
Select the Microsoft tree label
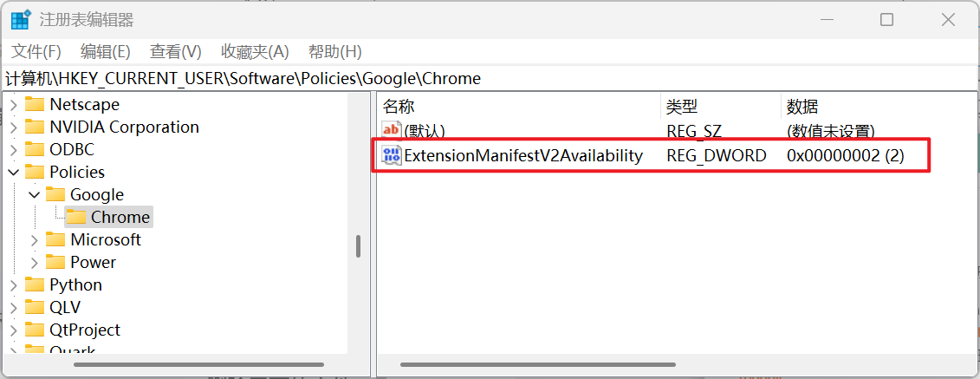tap(106, 239)
